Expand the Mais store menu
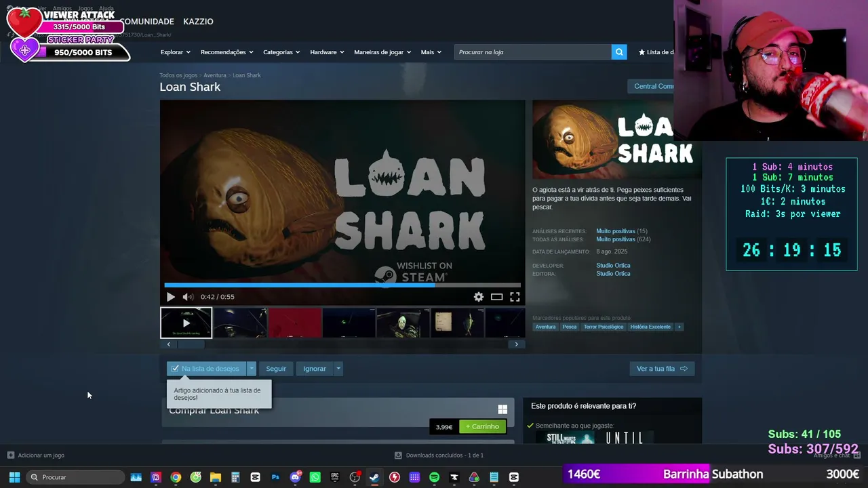This screenshot has width=868, height=488. (431, 52)
